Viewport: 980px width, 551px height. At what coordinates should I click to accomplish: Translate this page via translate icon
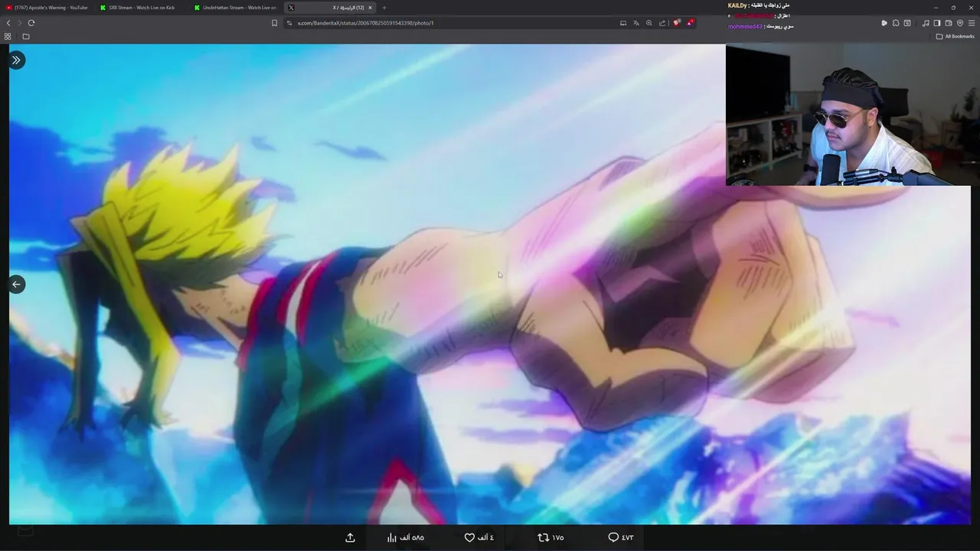[x=635, y=23]
